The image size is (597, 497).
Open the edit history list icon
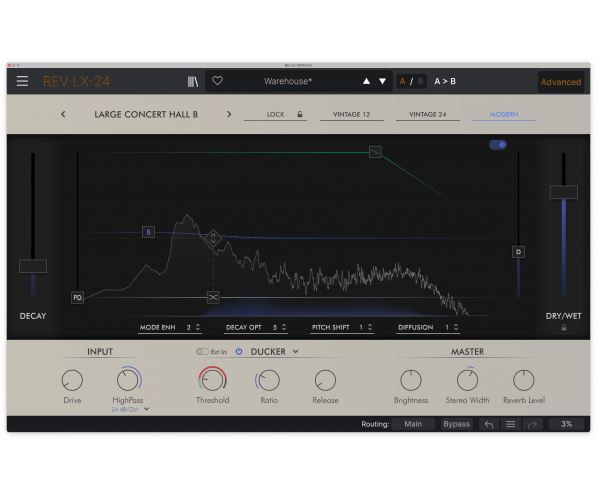[511, 424]
